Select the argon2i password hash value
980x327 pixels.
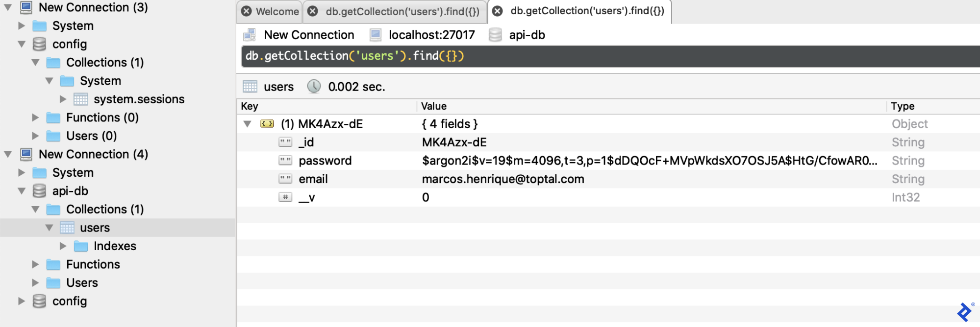(650, 161)
